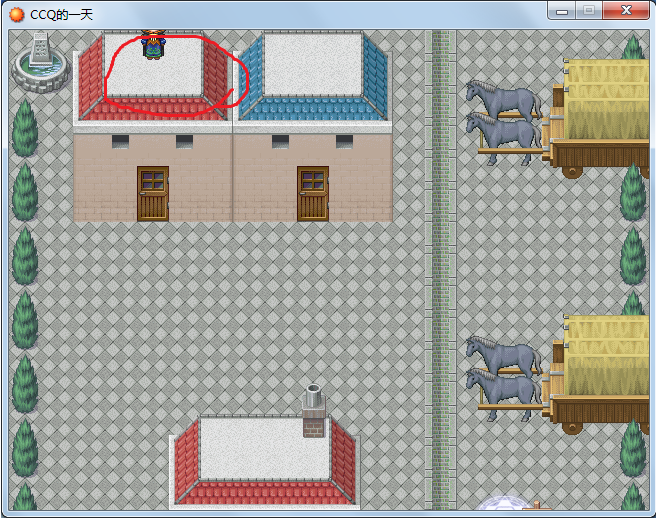Click the lower hay wagon
The height and width of the screenshot is (518, 656).
click(x=597, y=374)
